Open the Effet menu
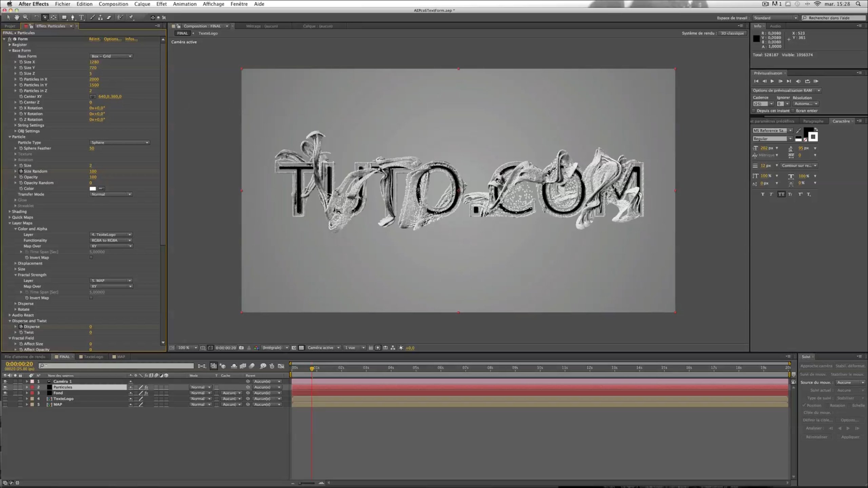Viewport: 868px width, 488px height. coord(161,4)
